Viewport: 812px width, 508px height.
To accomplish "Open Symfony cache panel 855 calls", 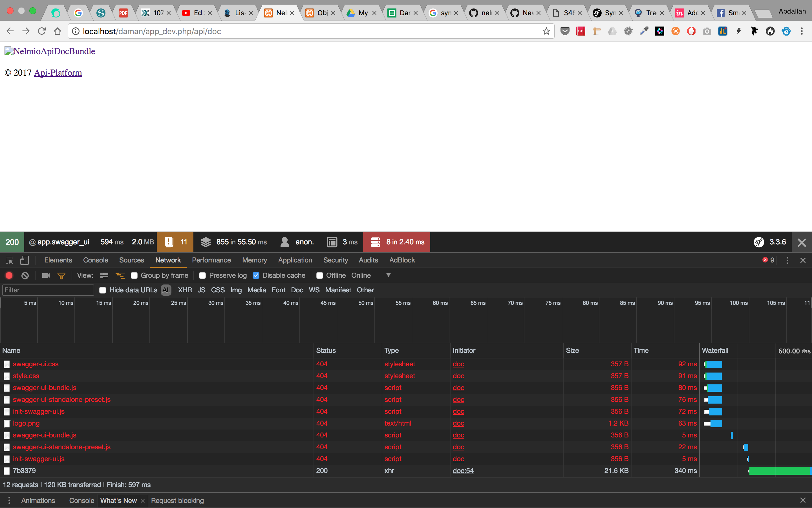I will tap(233, 242).
